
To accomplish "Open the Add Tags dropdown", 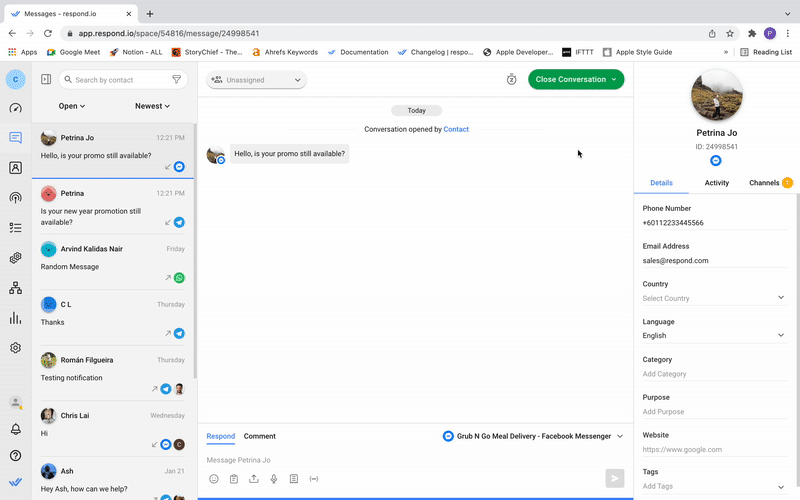I will tap(713, 486).
